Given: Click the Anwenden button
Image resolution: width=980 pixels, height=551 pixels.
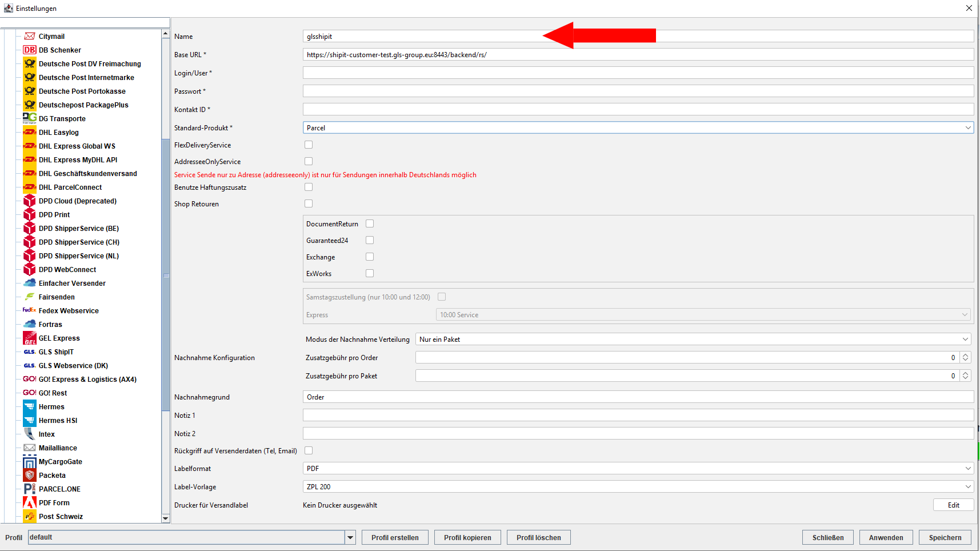Looking at the screenshot, I should coord(886,537).
